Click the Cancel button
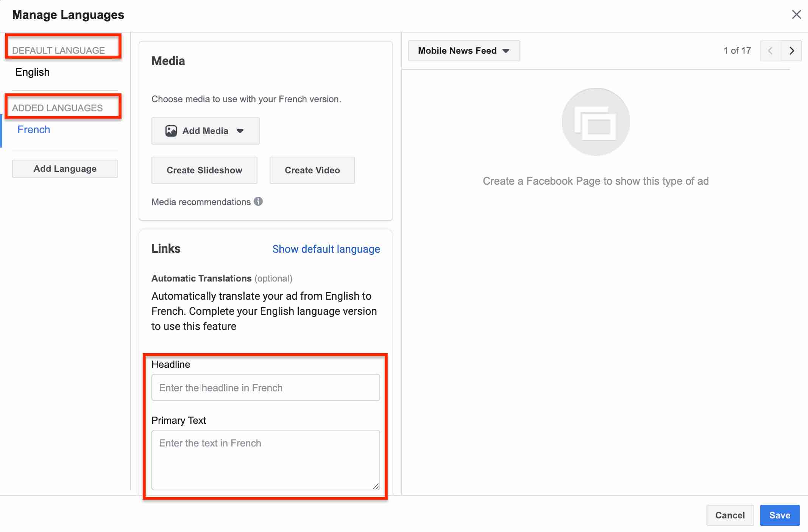 [x=730, y=515]
